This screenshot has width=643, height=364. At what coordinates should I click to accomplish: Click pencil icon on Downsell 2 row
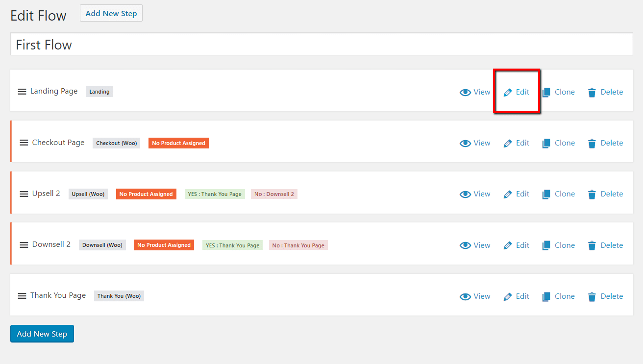(x=508, y=245)
